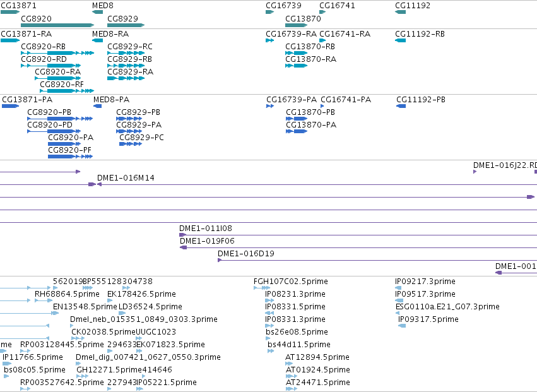Image resolution: width=537 pixels, height=392 pixels.
Task: Click the CG8920-RF transcript label
Action: coord(62,85)
